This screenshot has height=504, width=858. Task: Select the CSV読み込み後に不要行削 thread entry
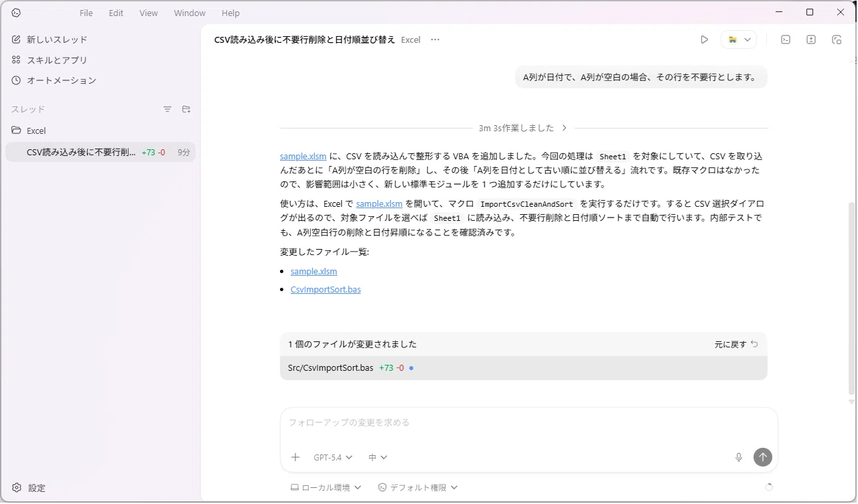(100, 152)
